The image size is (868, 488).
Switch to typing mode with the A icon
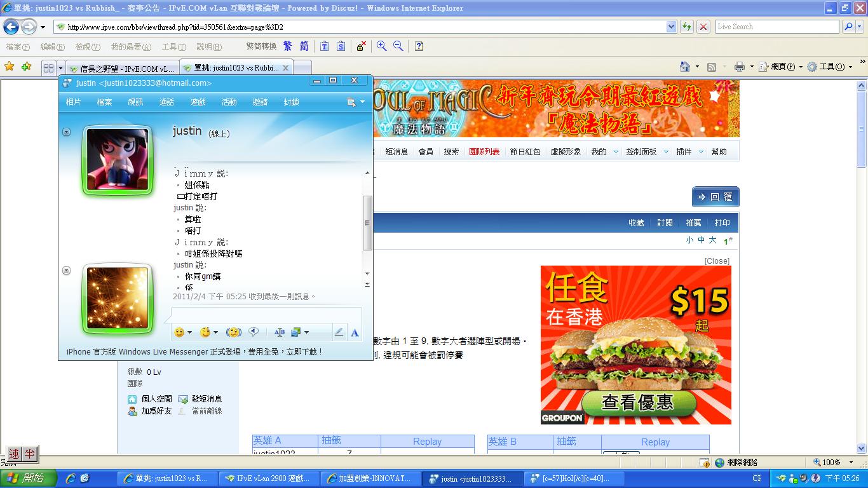point(355,332)
